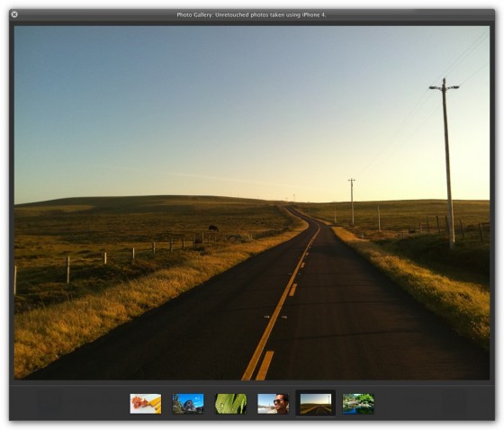Open the garden pond thumbnail
Viewport: 504px width, 430px height.
pos(358,404)
